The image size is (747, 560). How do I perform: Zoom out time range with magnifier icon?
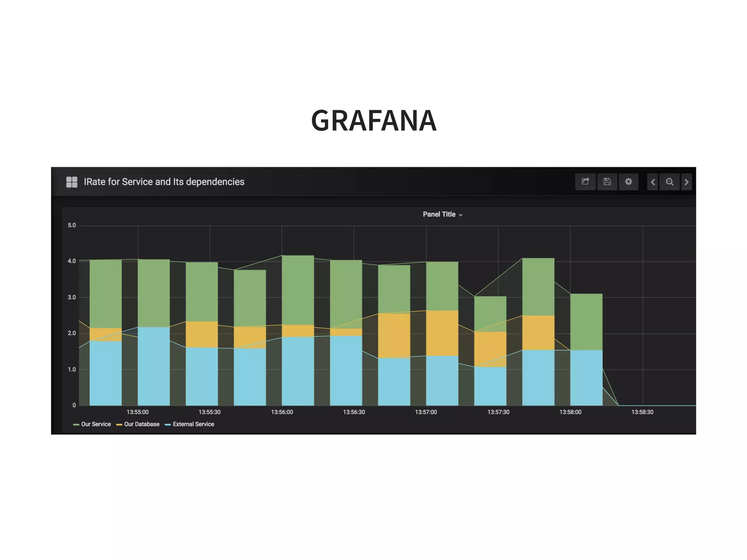click(x=670, y=182)
